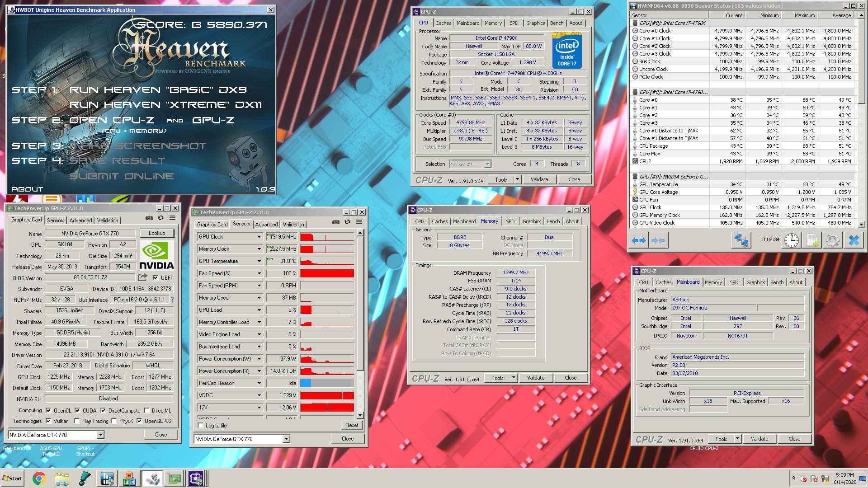Image resolution: width=868 pixels, height=488 pixels.
Task: Open GPU selector dropdown in GPU-Z Graphics Card window
Action: coord(100,435)
